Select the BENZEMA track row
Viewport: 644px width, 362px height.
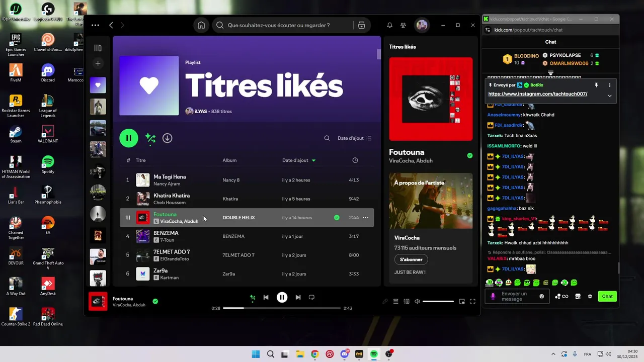(247, 236)
